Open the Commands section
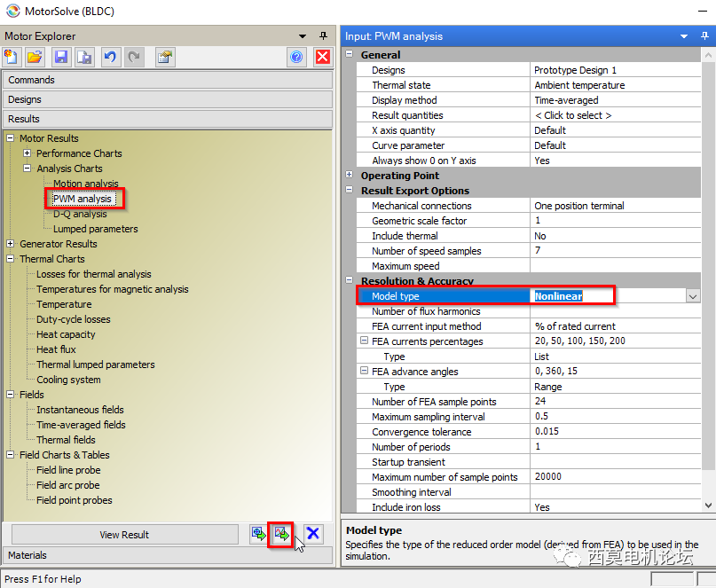The width and height of the screenshot is (716, 588). (x=168, y=80)
